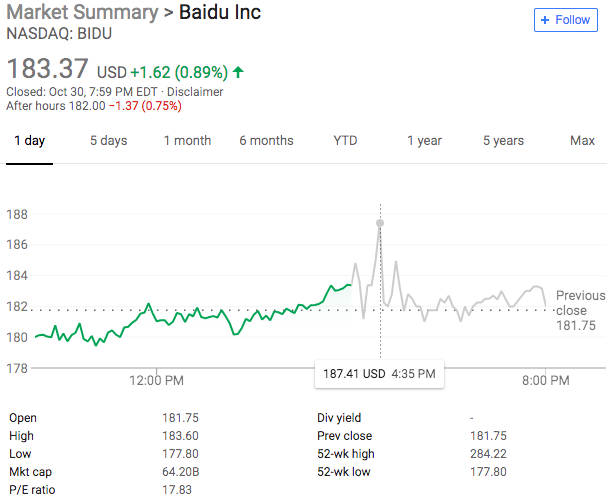
Task: Open the YTD chart tab
Action: pos(345,141)
